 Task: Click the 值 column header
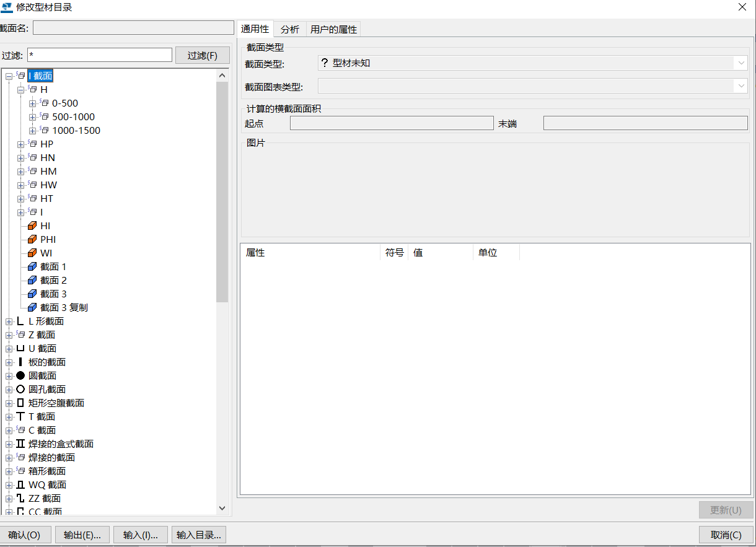coord(440,253)
